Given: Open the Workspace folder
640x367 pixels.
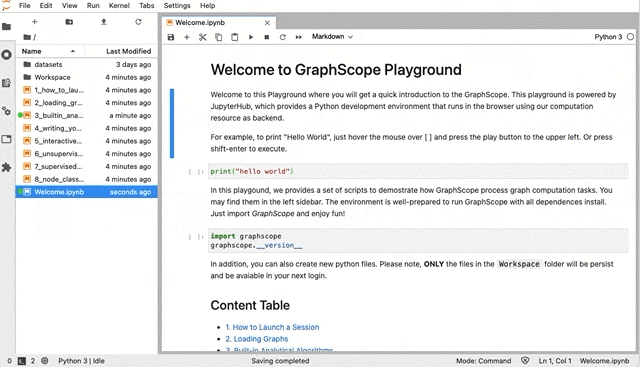Looking at the screenshot, I should pos(87,77).
